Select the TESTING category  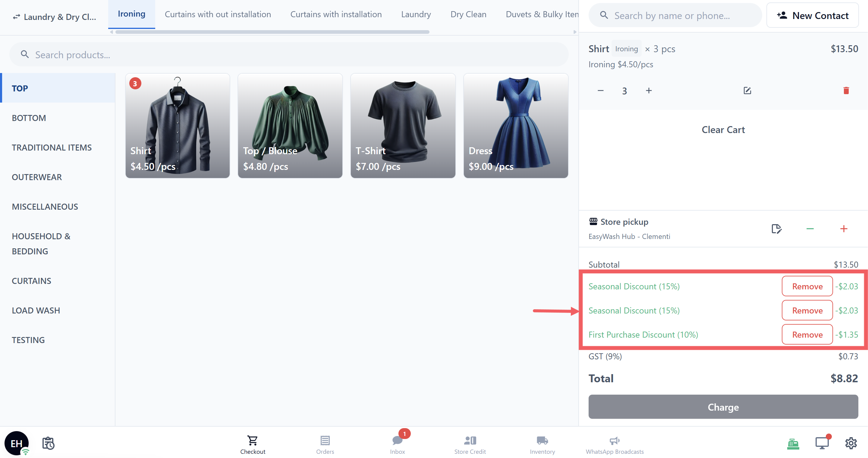point(58,340)
